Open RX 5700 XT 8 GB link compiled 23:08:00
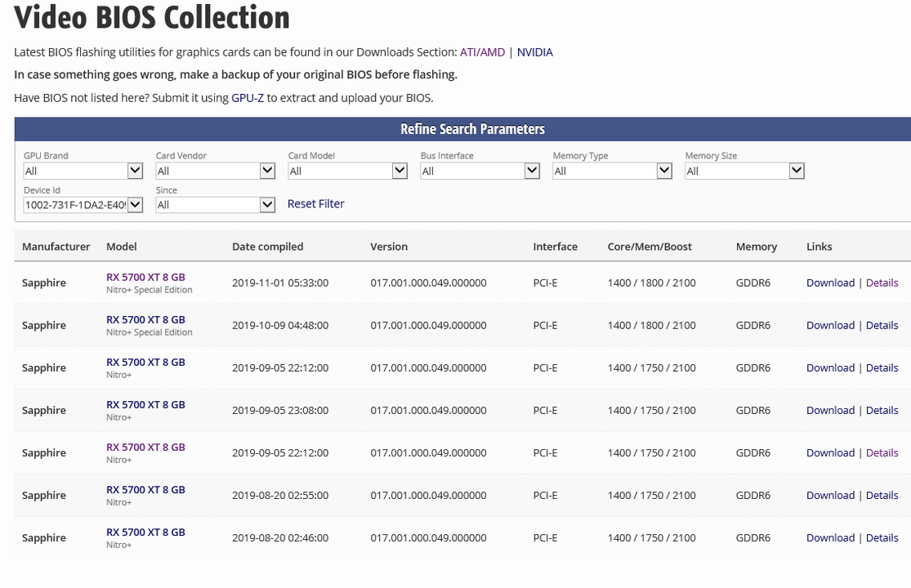Image resolution: width=911 pixels, height=588 pixels. [145, 404]
